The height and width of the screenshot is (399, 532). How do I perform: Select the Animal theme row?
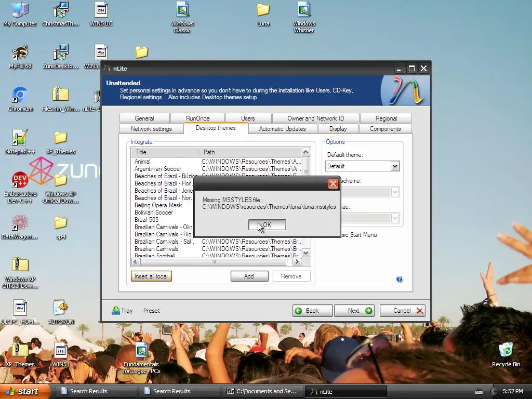[x=217, y=162]
